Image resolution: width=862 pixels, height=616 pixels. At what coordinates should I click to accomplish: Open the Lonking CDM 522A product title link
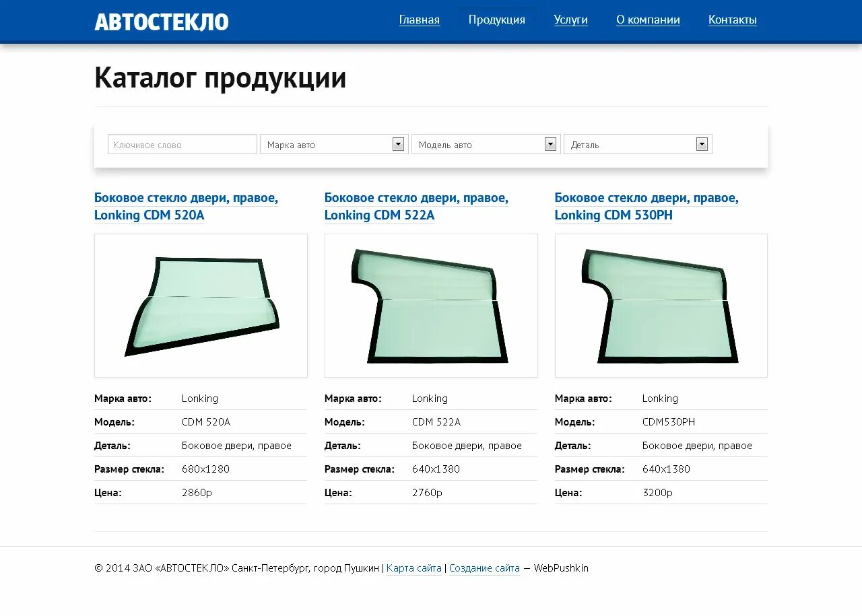coord(416,207)
